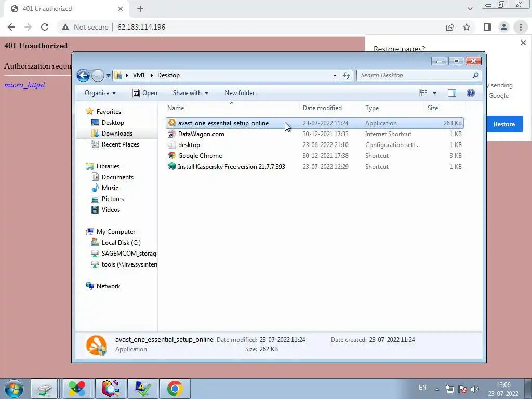The image size is (532, 399).
Task: Click Restore button in Chrome popup
Action: pos(504,124)
